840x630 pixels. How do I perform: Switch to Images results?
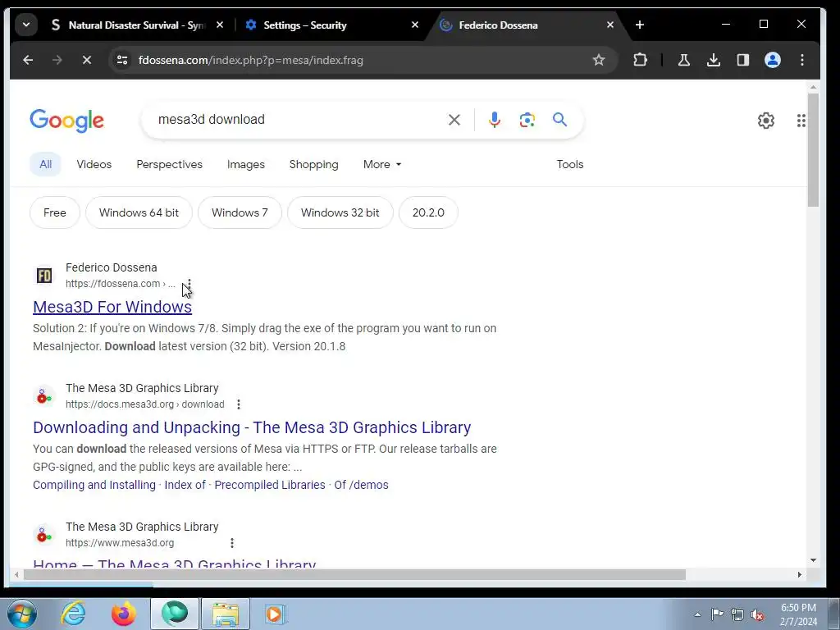pos(245,164)
